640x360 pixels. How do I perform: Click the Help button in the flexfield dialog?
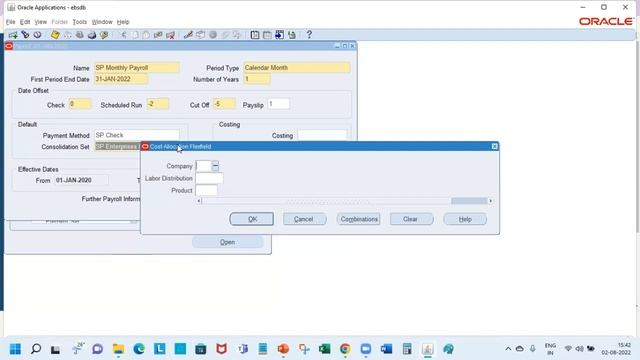coord(465,219)
